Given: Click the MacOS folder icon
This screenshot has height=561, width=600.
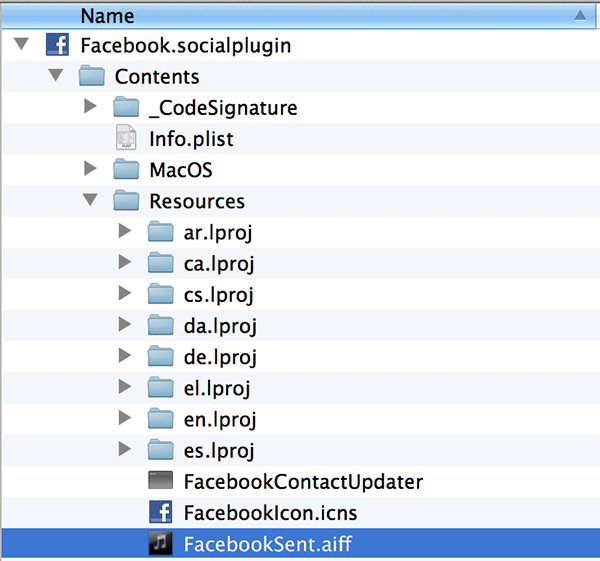Looking at the screenshot, I should pos(126,169).
